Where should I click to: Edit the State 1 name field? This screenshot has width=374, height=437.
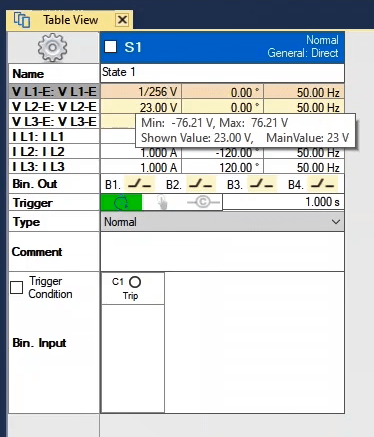point(222,73)
